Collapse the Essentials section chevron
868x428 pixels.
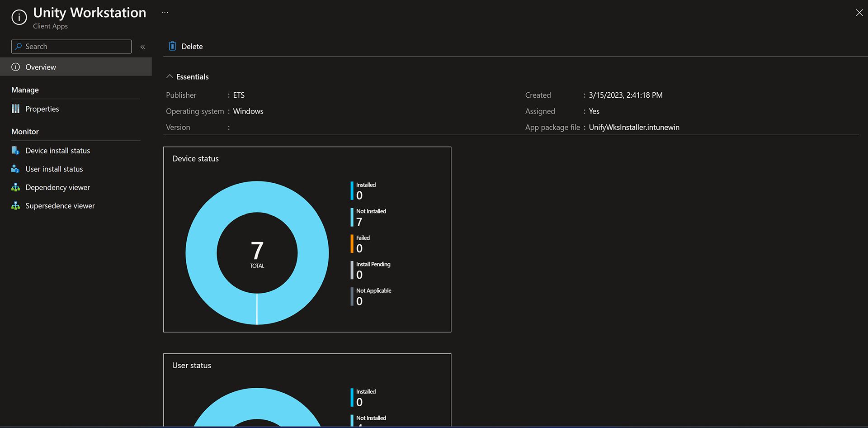[x=170, y=76]
